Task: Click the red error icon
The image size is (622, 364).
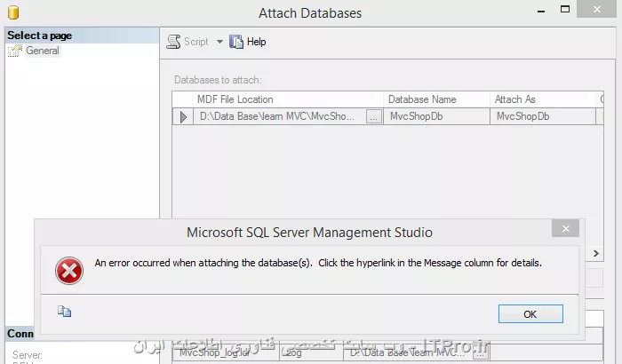Action: pyautogui.click(x=69, y=271)
